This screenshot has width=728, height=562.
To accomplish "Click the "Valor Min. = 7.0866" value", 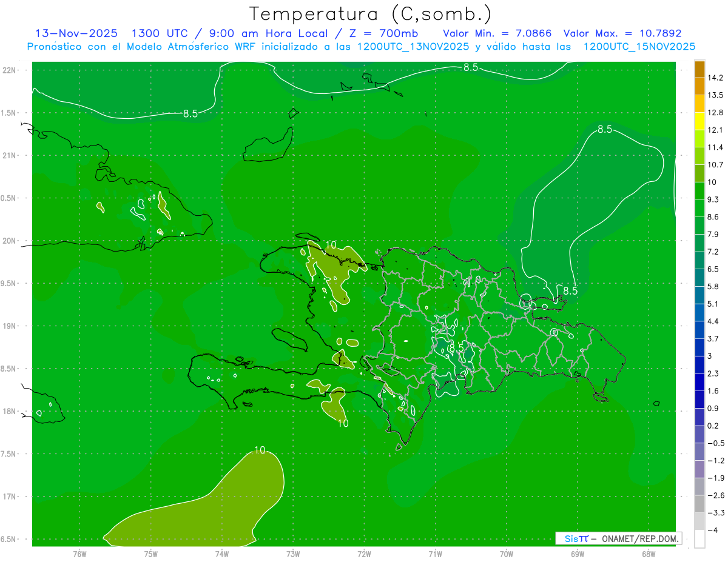I will tap(497, 33).
